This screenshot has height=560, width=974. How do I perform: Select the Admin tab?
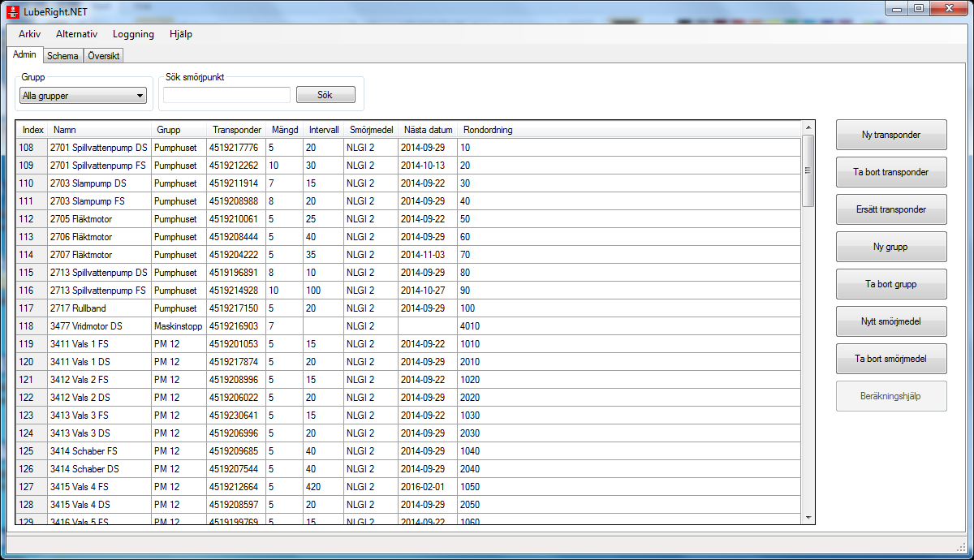point(25,54)
